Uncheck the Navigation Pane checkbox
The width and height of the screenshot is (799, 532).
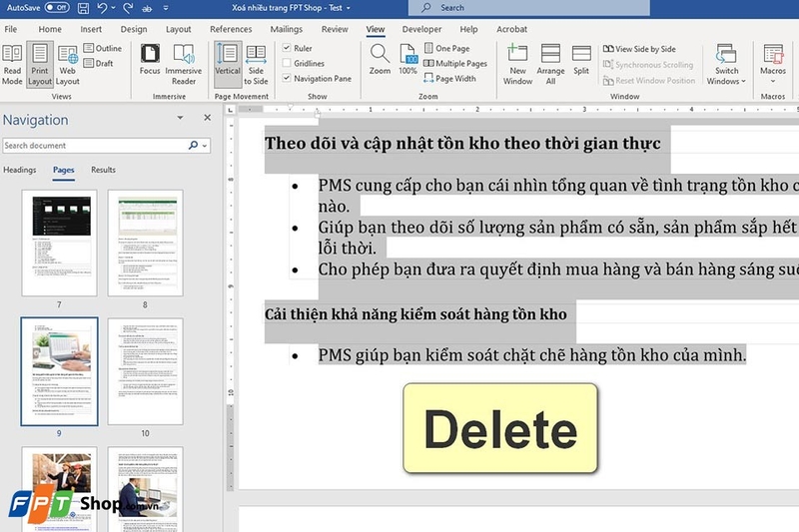click(x=287, y=79)
